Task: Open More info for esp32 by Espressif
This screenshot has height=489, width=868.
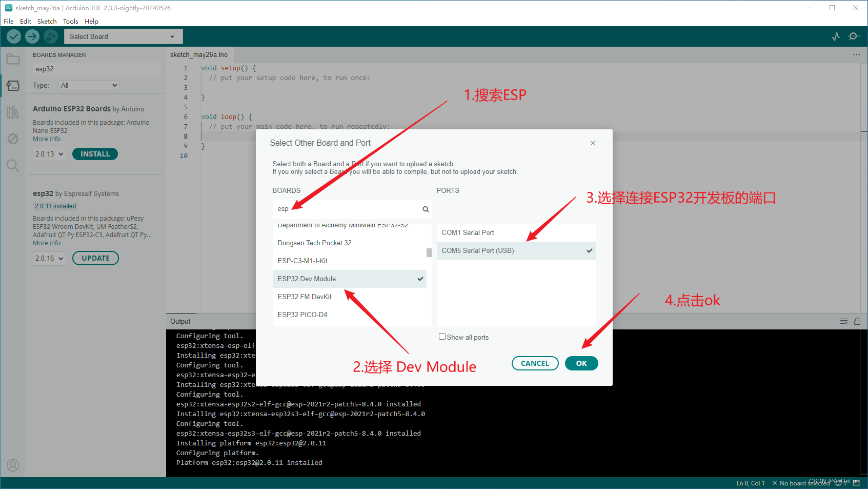Action: point(47,243)
